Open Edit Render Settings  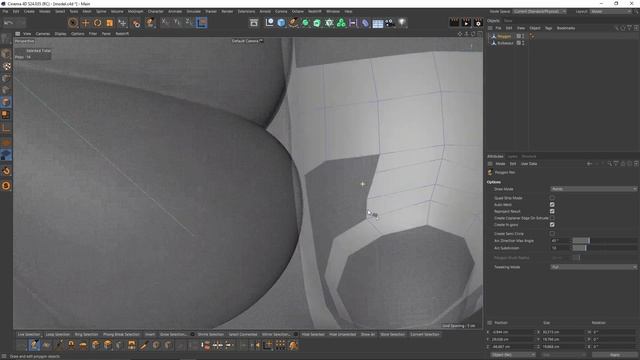[x=478, y=23]
